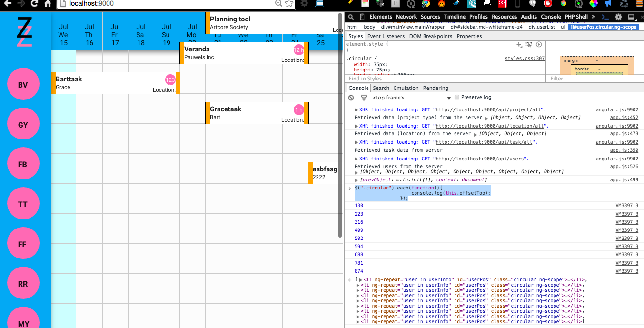Image resolution: width=644 pixels, height=328 pixels.
Task: Open the console filter funnel icon
Action: tap(364, 98)
